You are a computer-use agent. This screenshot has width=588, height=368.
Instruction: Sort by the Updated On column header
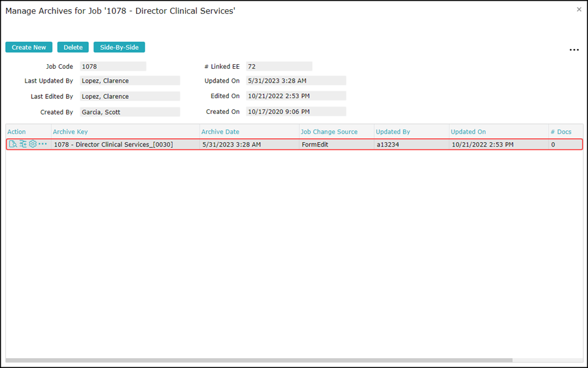pos(468,132)
